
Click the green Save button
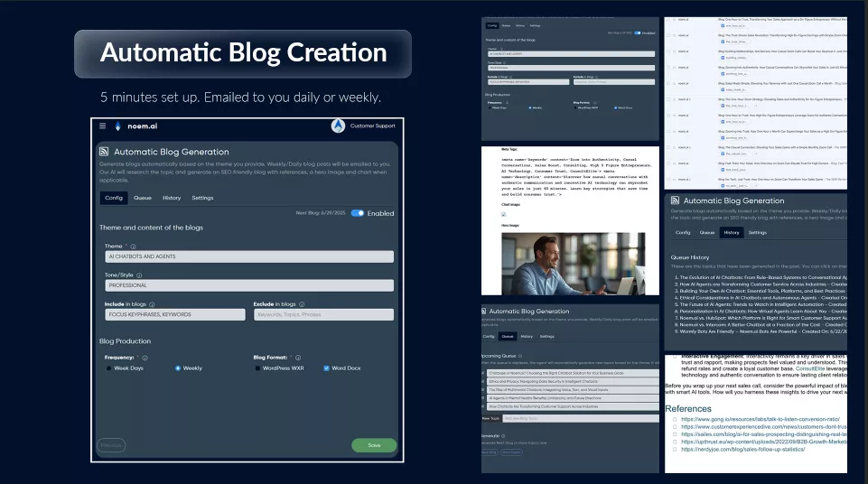pyautogui.click(x=374, y=445)
